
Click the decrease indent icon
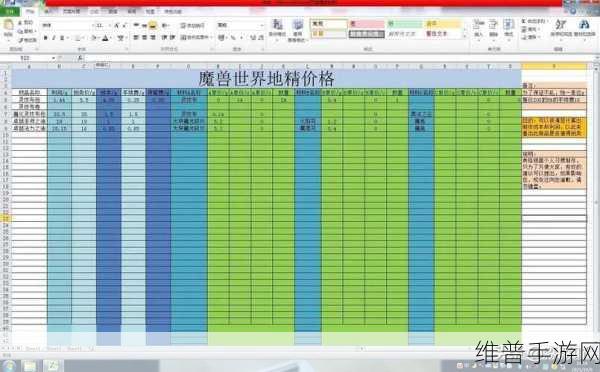click(164, 38)
